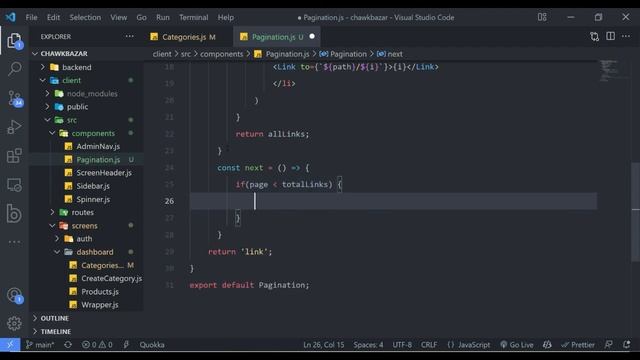Click the editor vertical scrollbar
The image size is (640, 360).
pyautogui.click(x=635, y=212)
